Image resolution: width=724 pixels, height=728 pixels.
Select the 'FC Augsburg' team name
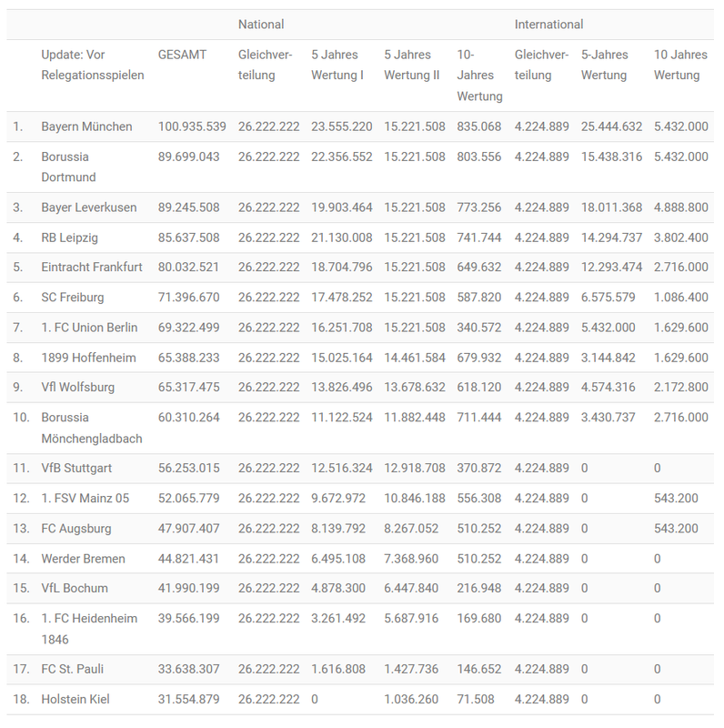click(76, 529)
